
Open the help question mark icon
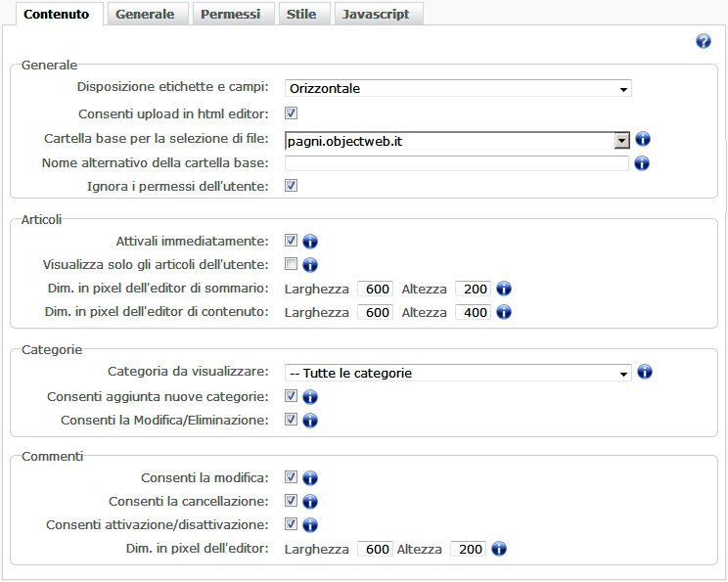[x=704, y=41]
